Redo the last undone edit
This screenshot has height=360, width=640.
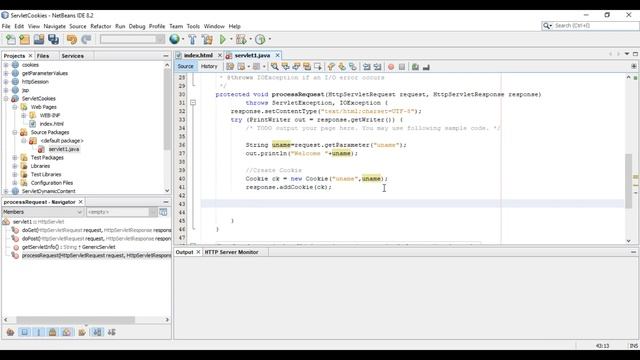(86, 39)
